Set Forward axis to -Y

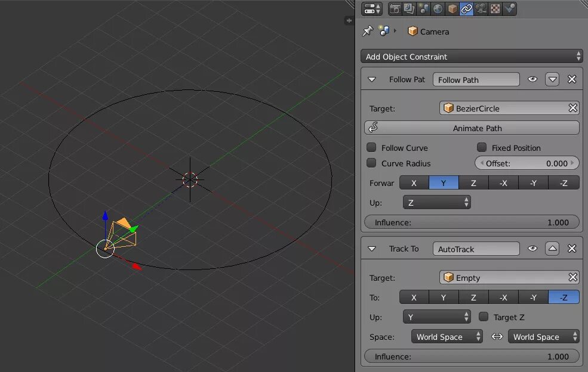click(x=533, y=183)
